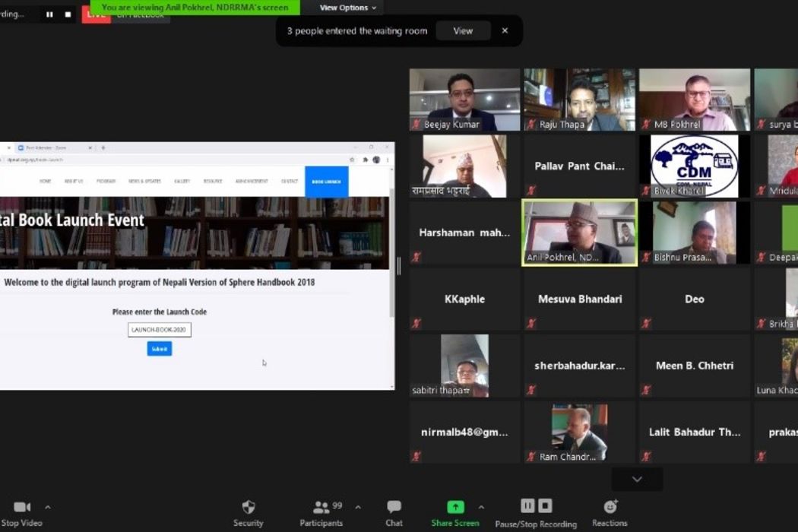Screen dimensions: 798x532
Task: Select Anil Pokhrel's highlighted video tile
Action: 580,233
